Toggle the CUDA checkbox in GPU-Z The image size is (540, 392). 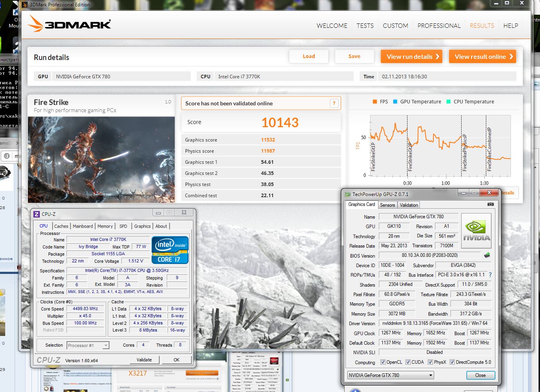(408, 362)
